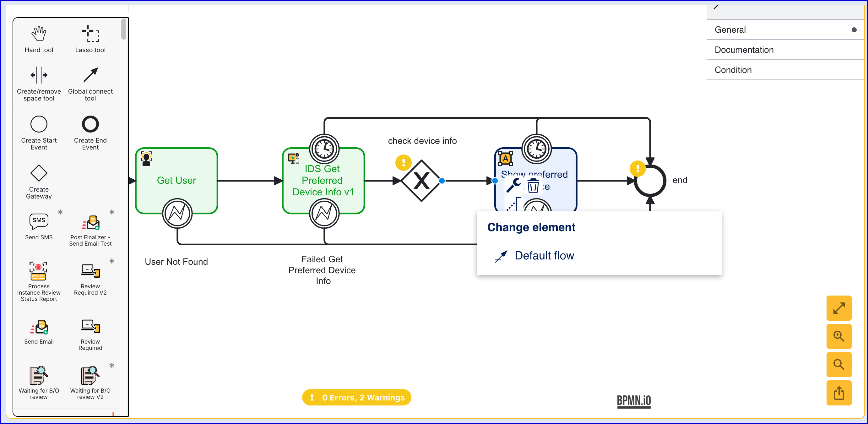The height and width of the screenshot is (424, 868).
Task: Delete element using trash icon
Action: coord(533,186)
